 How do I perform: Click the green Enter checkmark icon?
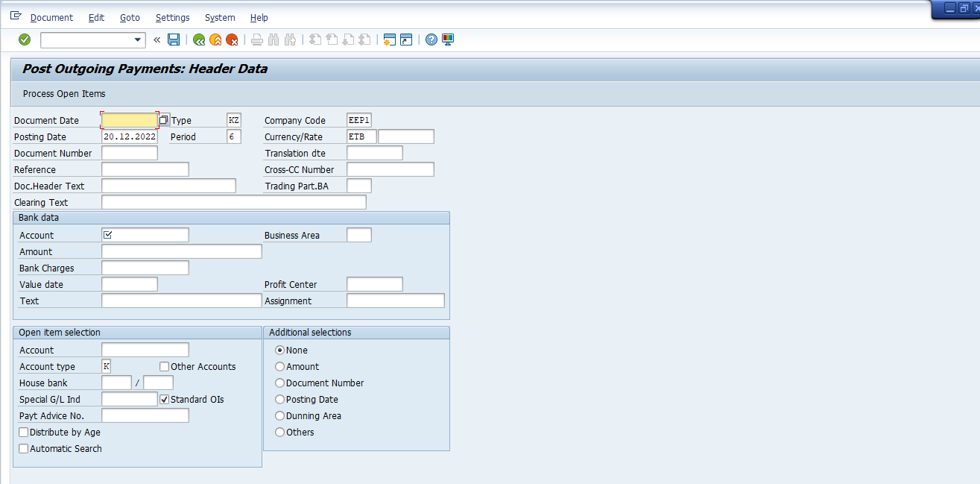[25, 40]
